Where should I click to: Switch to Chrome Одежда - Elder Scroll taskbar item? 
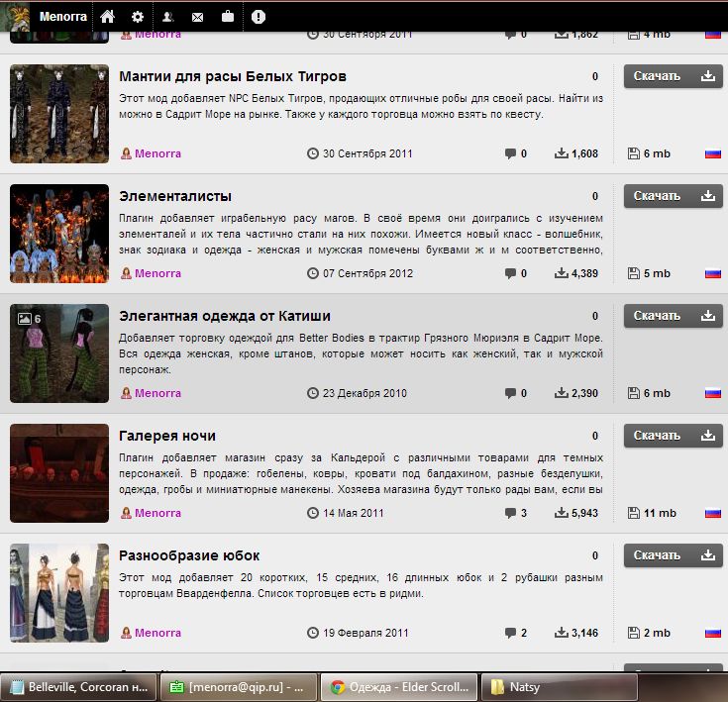[x=399, y=687]
